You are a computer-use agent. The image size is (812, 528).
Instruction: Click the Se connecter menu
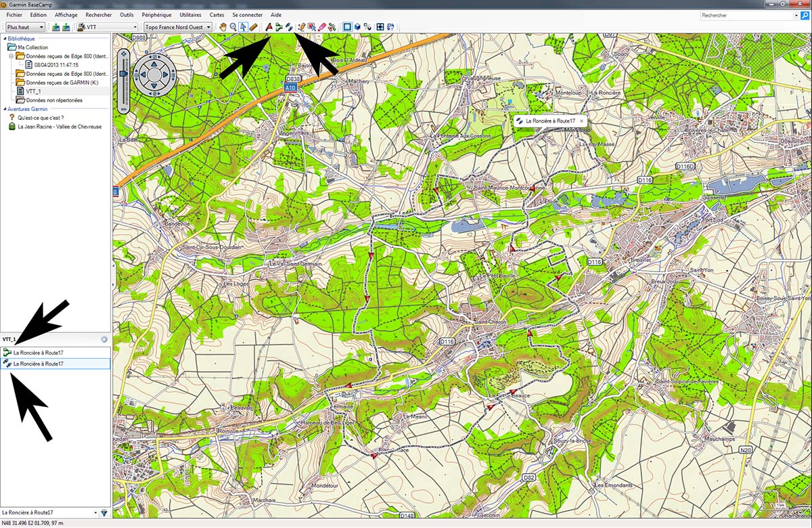pos(247,15)
